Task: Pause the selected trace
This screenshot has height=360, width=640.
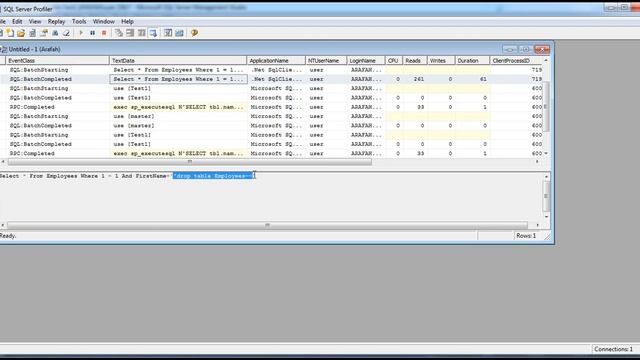Action: (93, 33)
